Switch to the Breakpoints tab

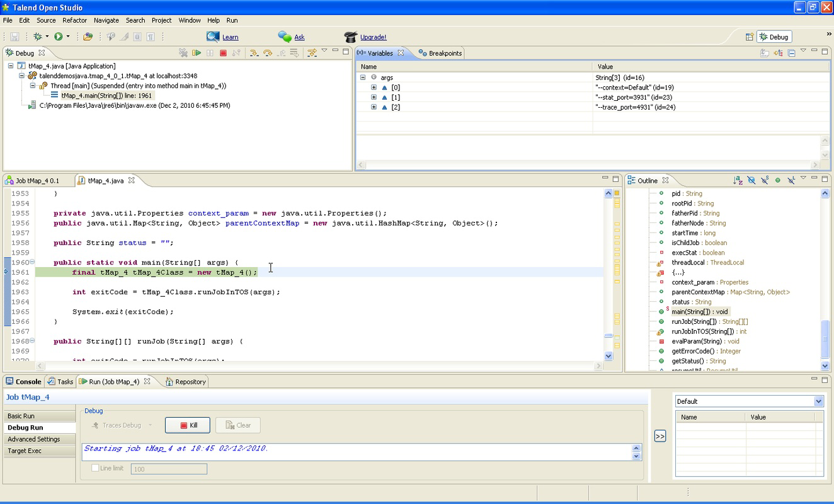click(x=440, y=53)
